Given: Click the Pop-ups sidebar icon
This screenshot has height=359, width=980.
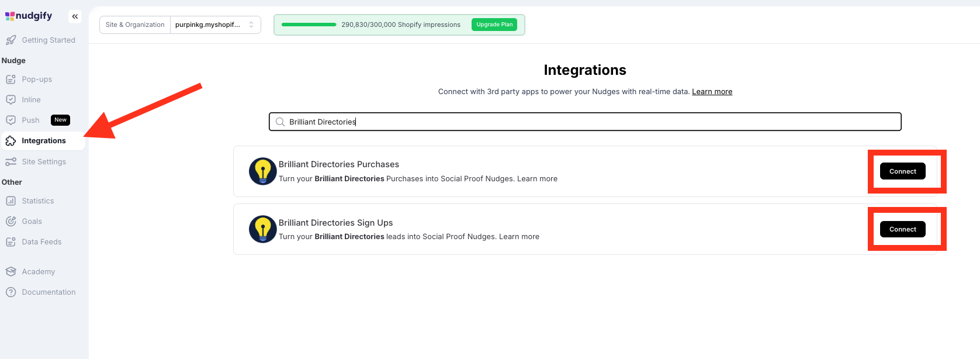Looking at the screenshot, I should point(11,79).
